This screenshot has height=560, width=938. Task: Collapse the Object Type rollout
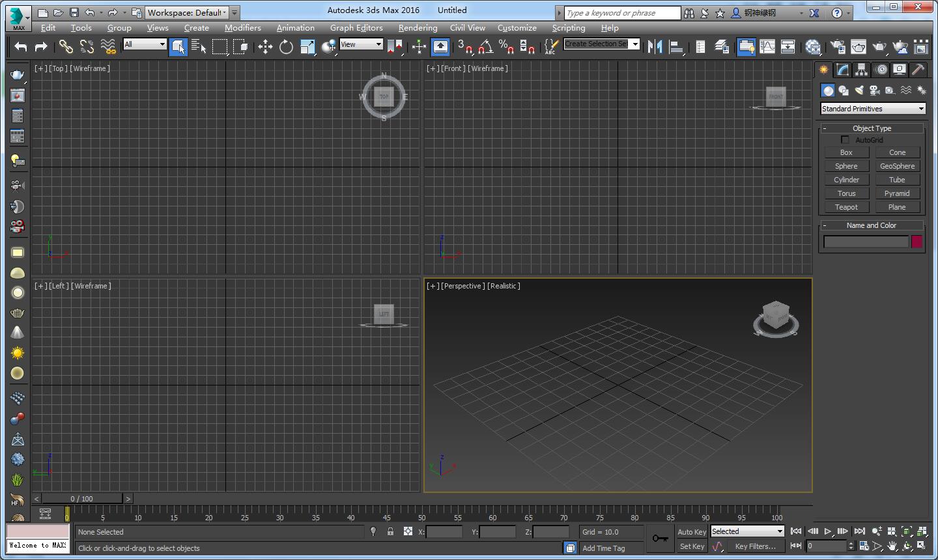(872, 128)
